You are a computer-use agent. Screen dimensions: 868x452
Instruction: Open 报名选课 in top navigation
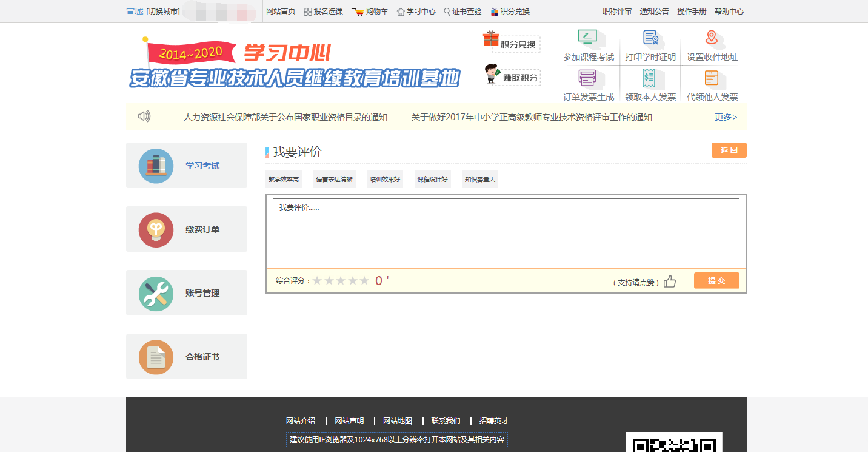click(323, 12)
